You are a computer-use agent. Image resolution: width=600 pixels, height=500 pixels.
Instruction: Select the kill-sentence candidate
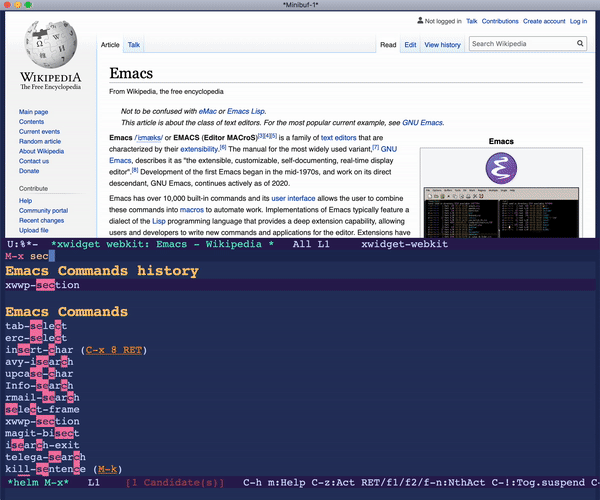coord(45,469)
